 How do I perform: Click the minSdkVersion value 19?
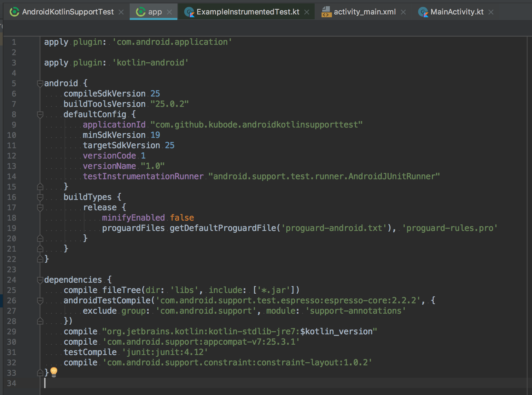155,135
